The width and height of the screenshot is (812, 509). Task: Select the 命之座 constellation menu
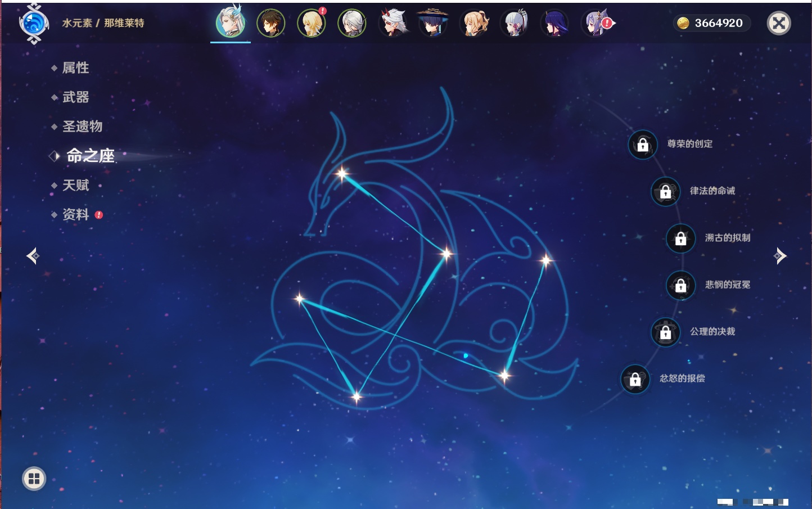(x=90, y=156)
